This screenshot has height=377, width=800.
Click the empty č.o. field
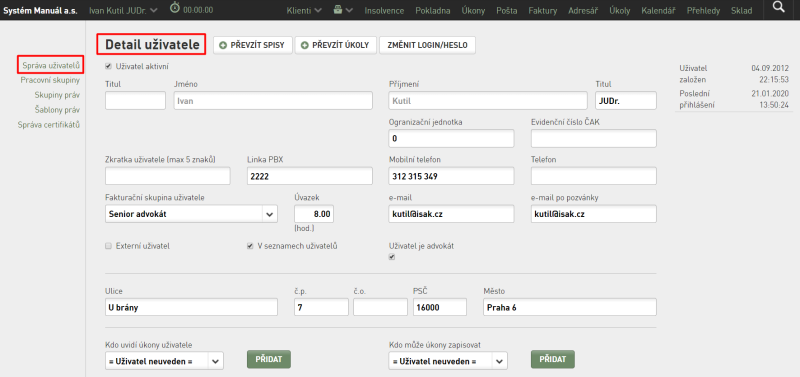point(380,308)
